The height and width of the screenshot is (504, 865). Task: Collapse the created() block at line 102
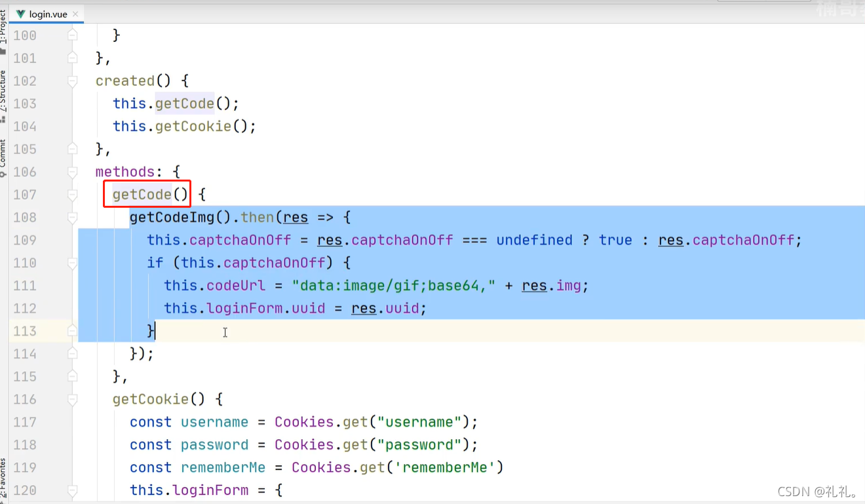pos(73,81)
